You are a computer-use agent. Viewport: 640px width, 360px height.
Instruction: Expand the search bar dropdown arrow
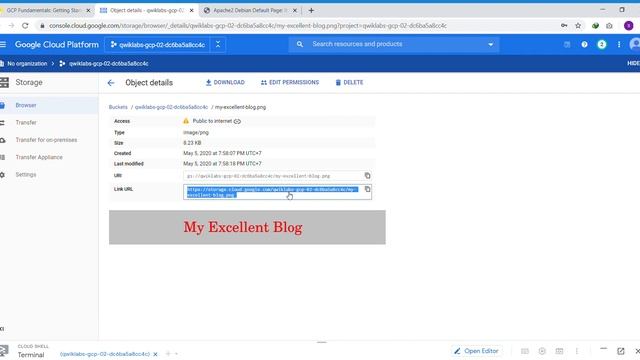(491, 44)
